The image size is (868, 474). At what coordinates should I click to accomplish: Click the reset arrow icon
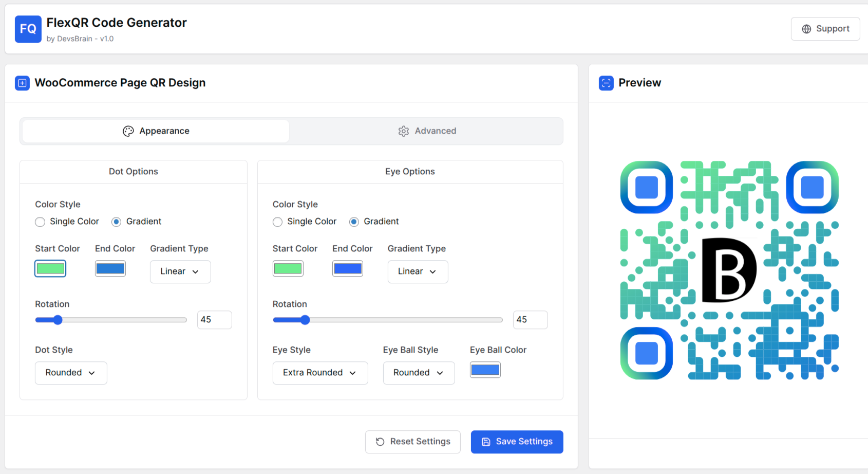(380, 442)
